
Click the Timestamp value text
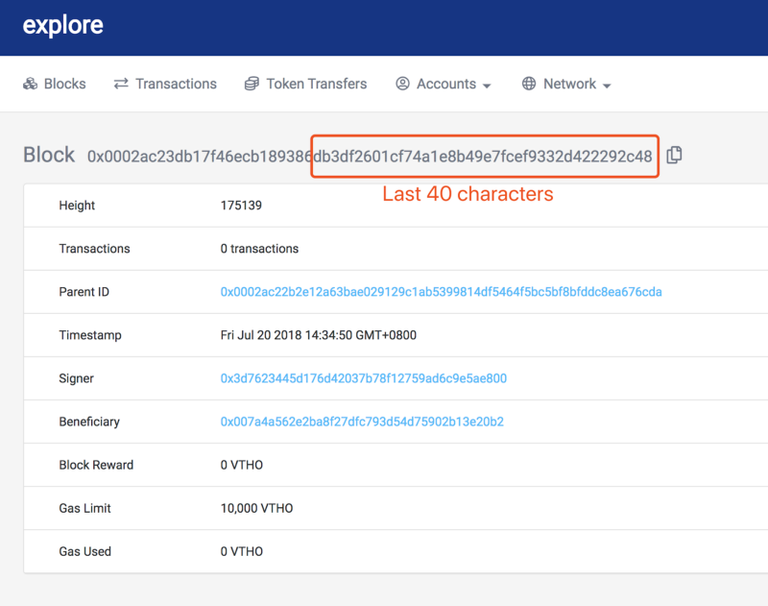(318, 335)
